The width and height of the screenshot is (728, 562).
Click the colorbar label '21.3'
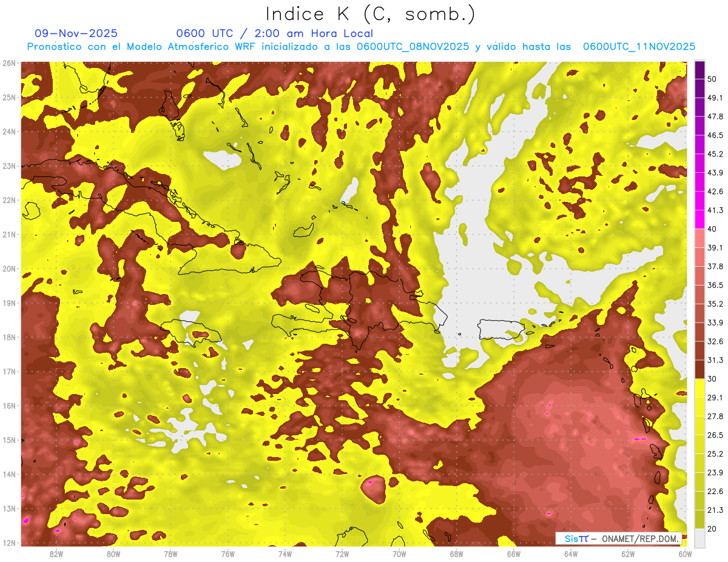pyautogui.click(x=716, y=510)
